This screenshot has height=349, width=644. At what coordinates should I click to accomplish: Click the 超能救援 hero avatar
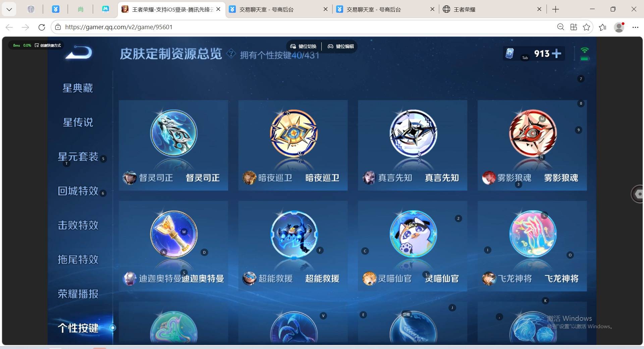(x=249, y=279)
